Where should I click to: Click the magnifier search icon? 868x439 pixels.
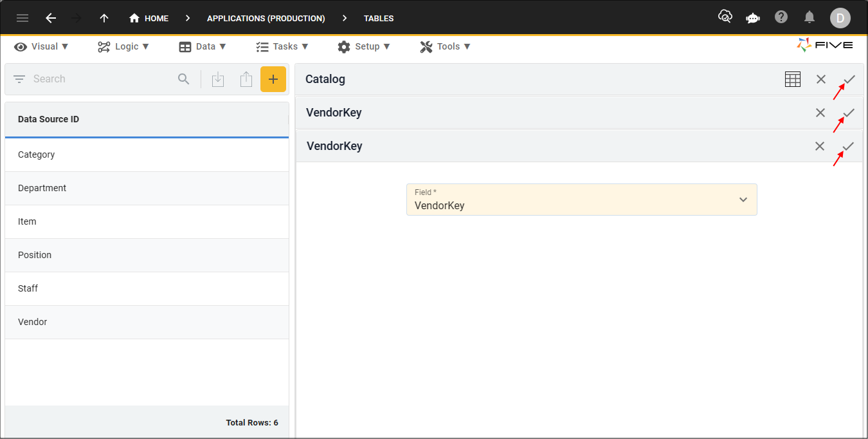(x=184, y=79)
